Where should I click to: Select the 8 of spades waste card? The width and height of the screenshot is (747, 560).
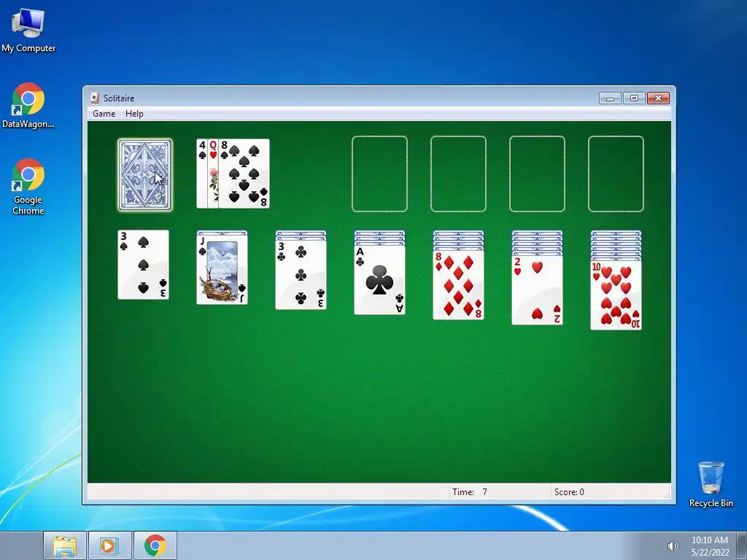244,174
